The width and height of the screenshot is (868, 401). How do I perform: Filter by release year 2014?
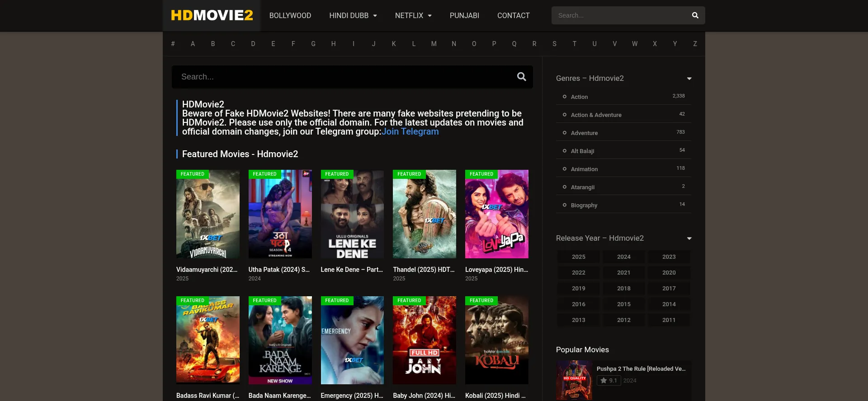(669, 304)
